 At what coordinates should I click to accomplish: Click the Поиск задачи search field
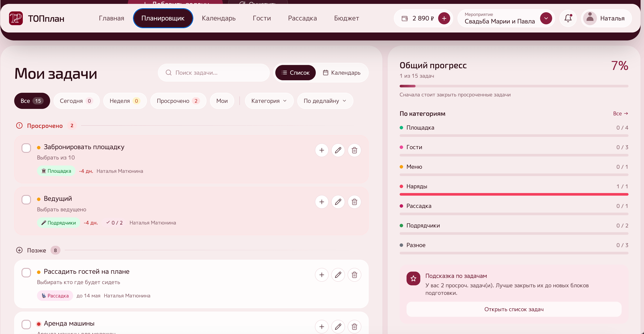point(214,73)
